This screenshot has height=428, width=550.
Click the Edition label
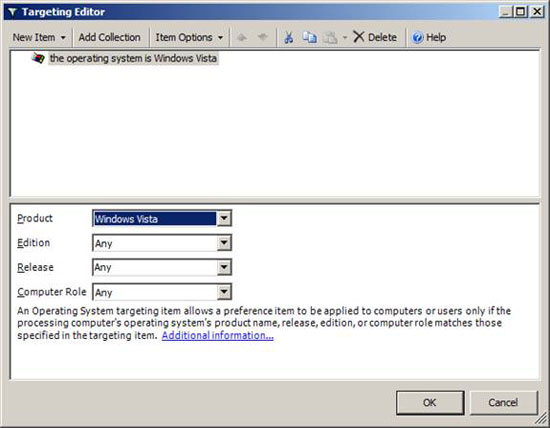(33, 243)
